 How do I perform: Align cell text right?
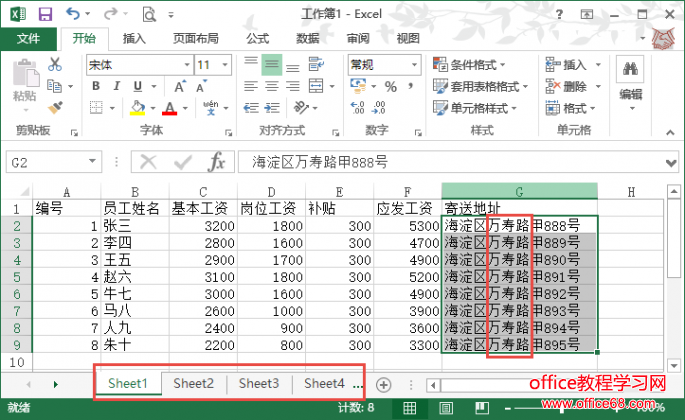(x=293, y=86)
